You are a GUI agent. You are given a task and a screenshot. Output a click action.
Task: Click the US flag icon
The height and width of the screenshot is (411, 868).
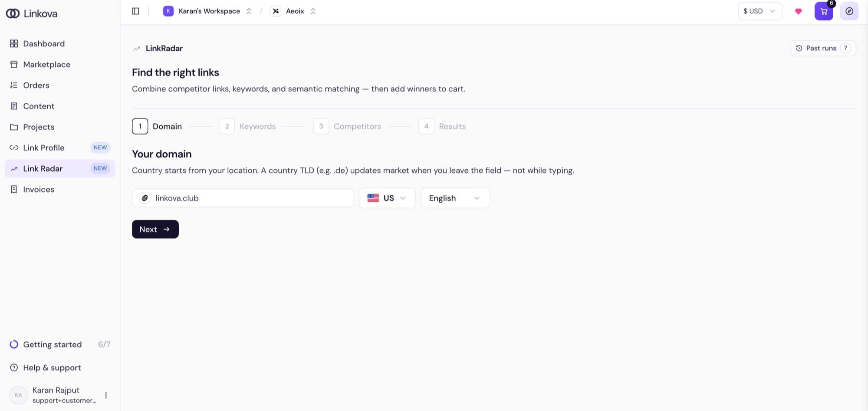[373, 198]
